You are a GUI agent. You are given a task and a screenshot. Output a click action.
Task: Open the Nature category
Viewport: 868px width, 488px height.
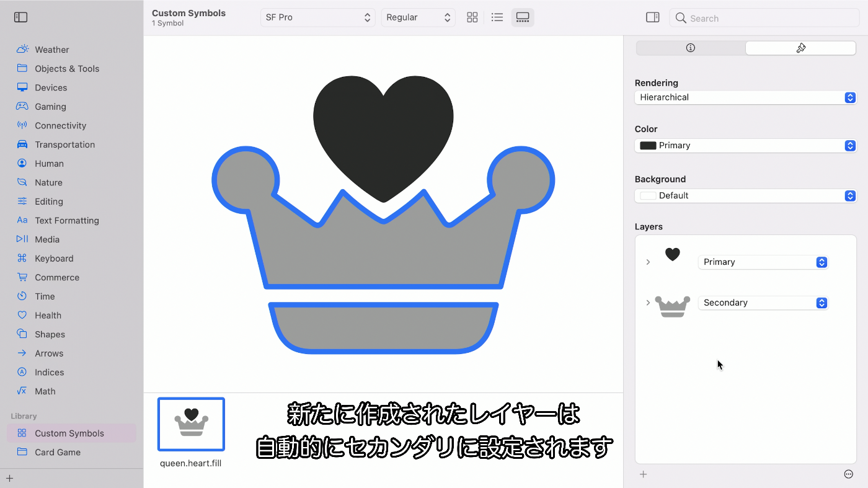[x=71, y=182]
